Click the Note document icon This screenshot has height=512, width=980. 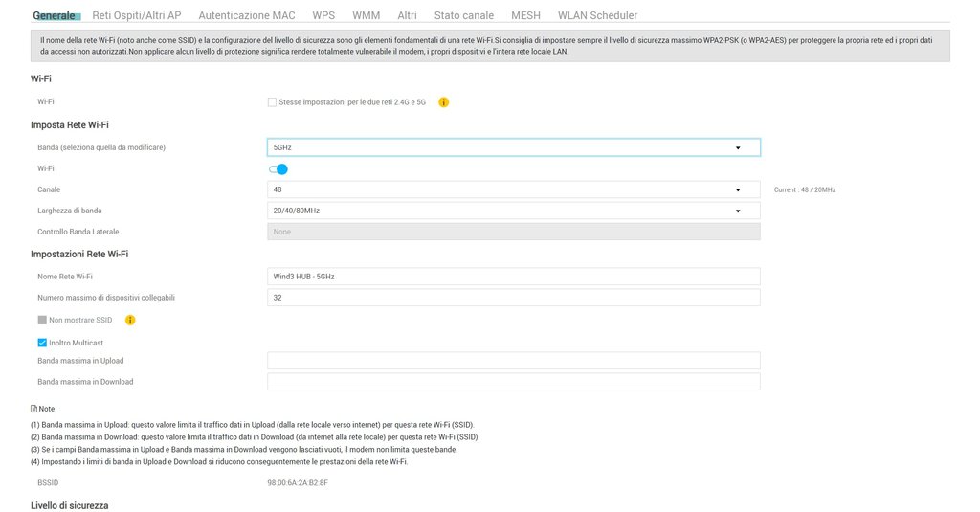pyautogui.click(x=34, y=409)
